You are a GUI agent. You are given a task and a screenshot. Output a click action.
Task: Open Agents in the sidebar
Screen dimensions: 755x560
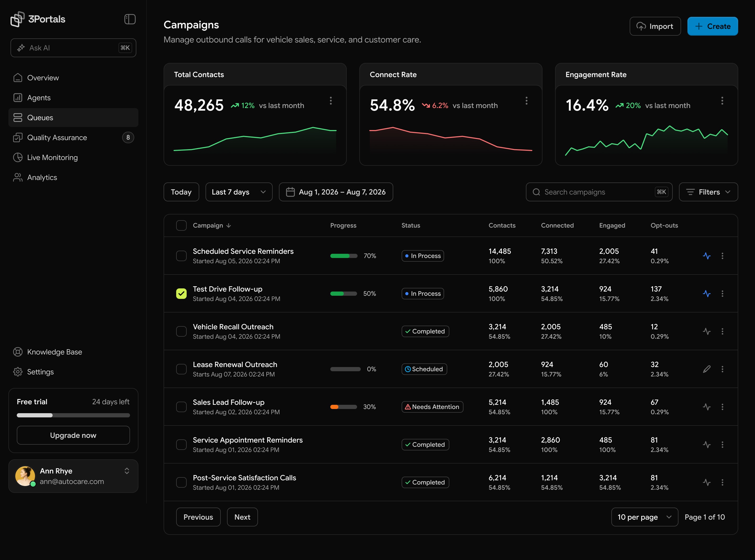click(73, 98)
